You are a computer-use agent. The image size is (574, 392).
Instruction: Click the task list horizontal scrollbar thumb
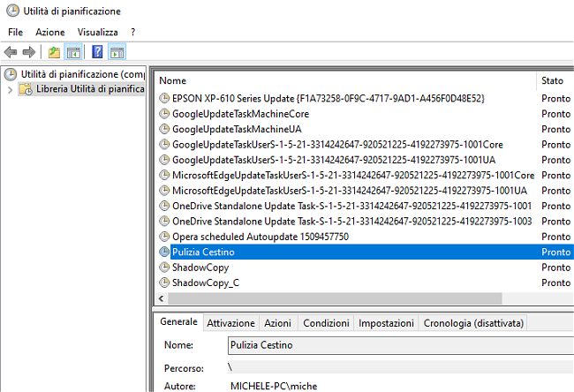(335, 298)
